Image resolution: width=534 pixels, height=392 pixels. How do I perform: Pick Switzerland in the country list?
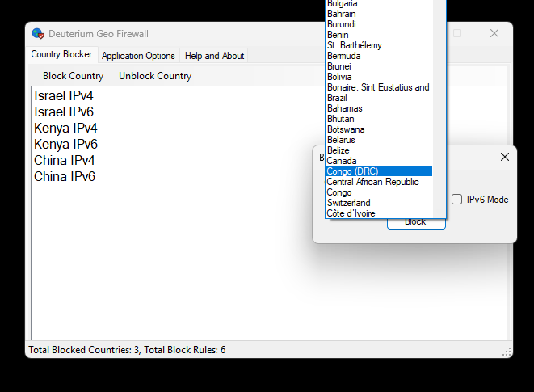pyautogui.click(x=379, y=203)
